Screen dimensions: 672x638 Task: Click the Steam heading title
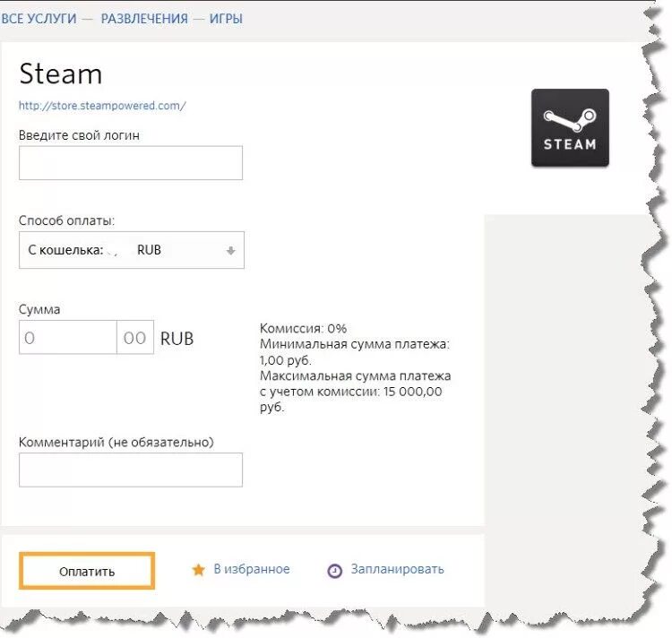61,73
